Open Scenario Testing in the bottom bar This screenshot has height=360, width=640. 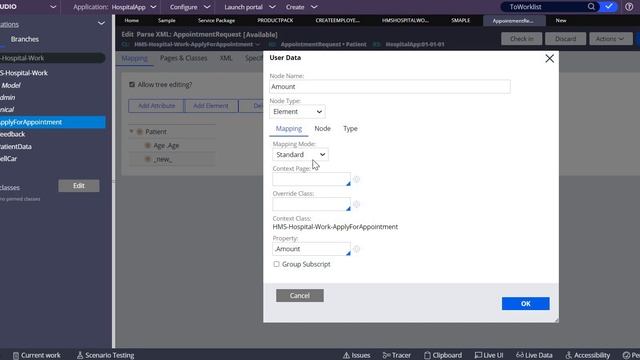point(105,355)
